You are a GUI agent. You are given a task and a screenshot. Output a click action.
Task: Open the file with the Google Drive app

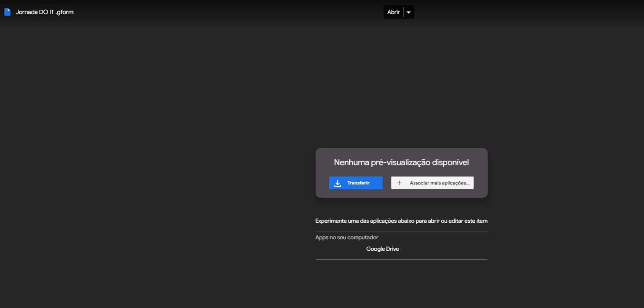point(383,249)
